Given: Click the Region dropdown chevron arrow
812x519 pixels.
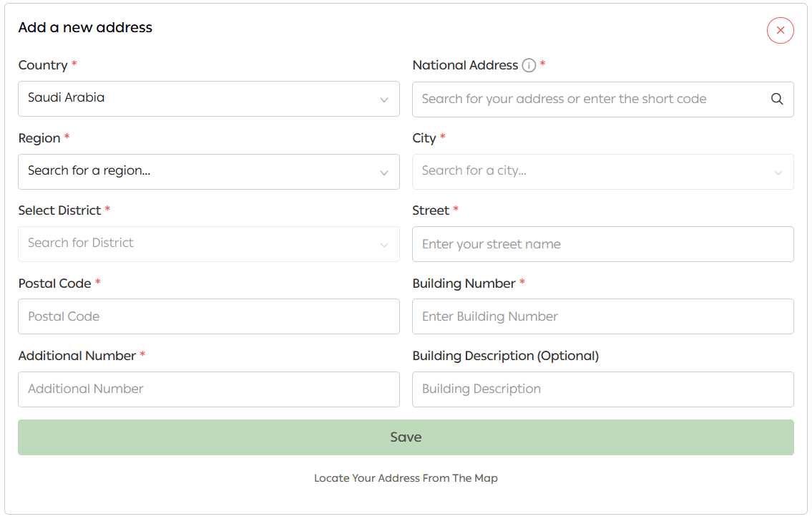Looking at the screenshot, I should [x=384, y=173].
